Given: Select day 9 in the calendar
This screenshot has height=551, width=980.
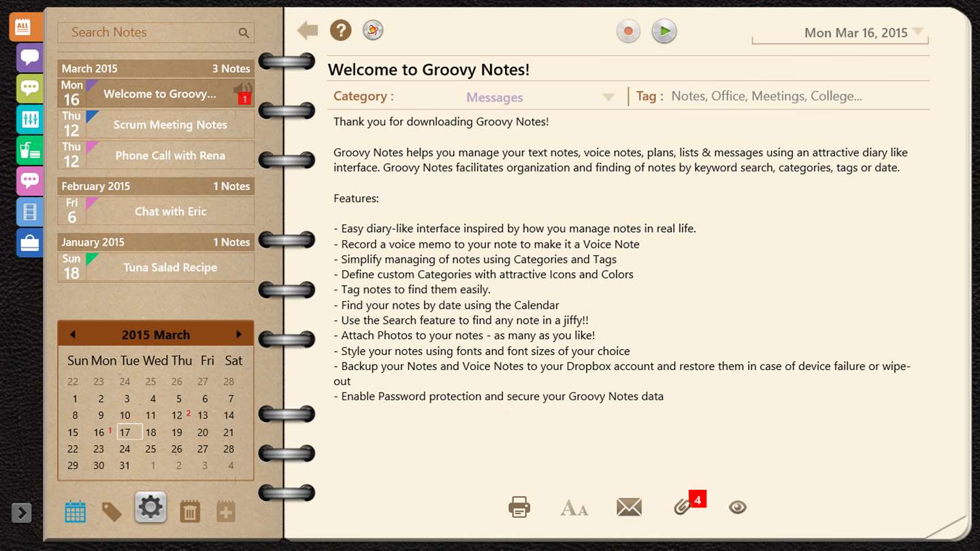Looking at the screenshot, I should [101, 416].
